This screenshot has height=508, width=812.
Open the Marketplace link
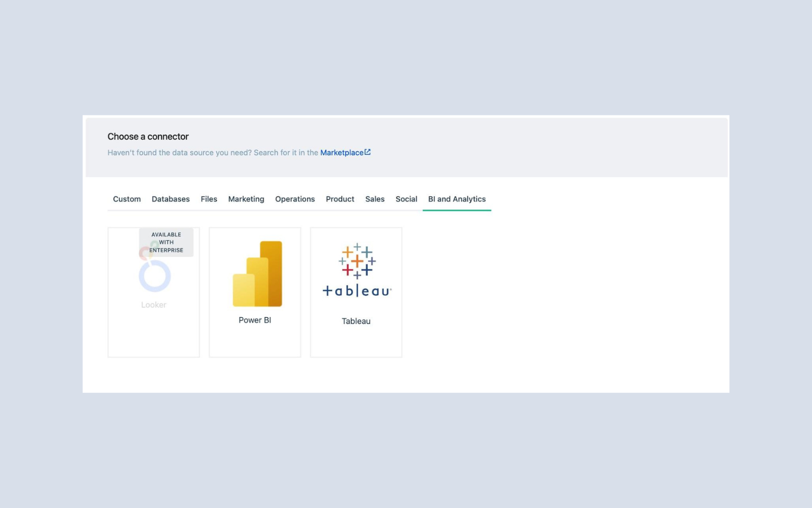(342, 152)
